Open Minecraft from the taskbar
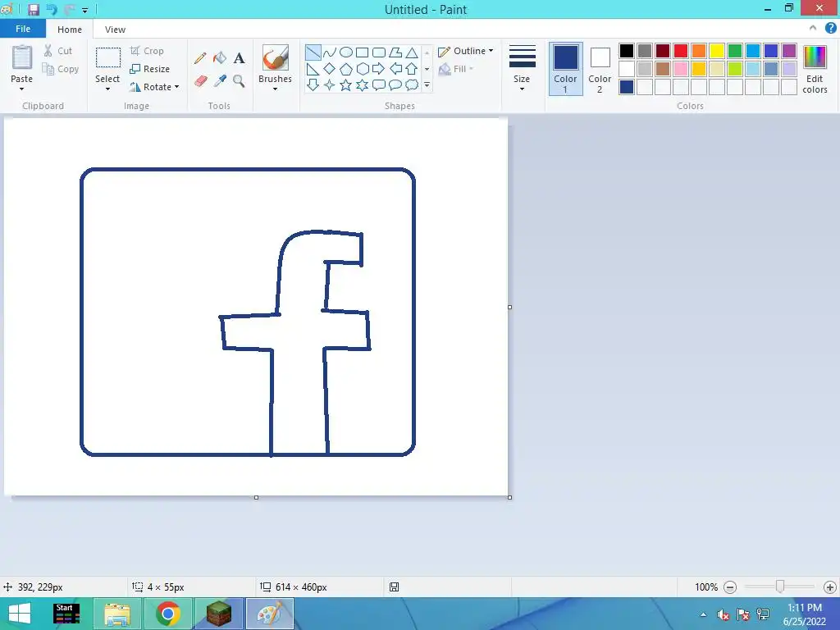The width and height of the screenshot is (840, 630). click(219, 614)
